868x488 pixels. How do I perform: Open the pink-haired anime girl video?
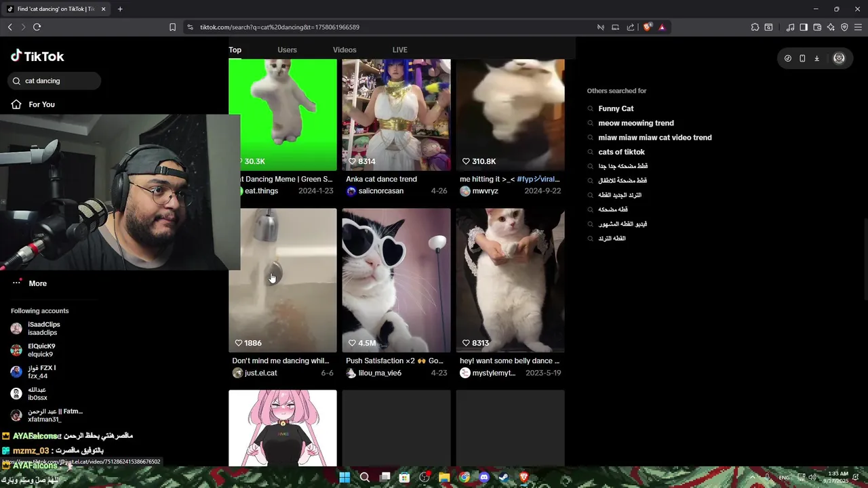tap(283, 428)
